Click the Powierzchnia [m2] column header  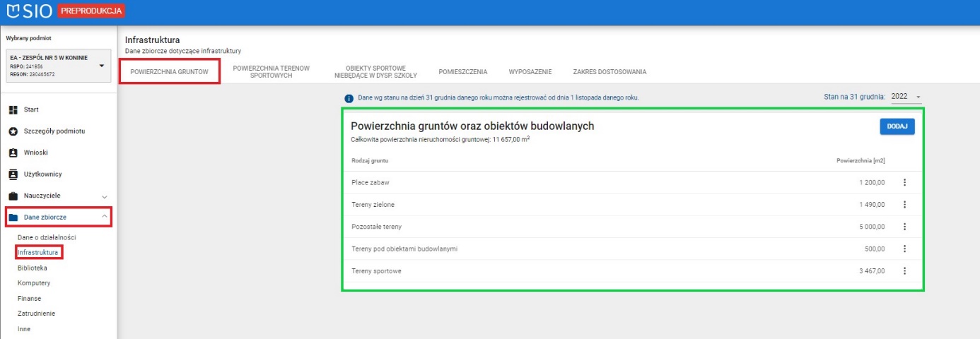(861, 161)
